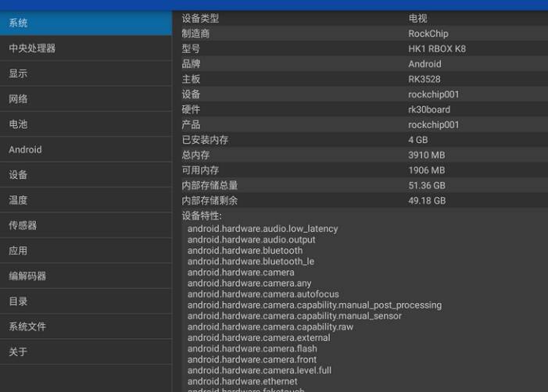This screenshot has width=548, height=392.
Task: Open the 显示 section
Action: click(86, 73)
